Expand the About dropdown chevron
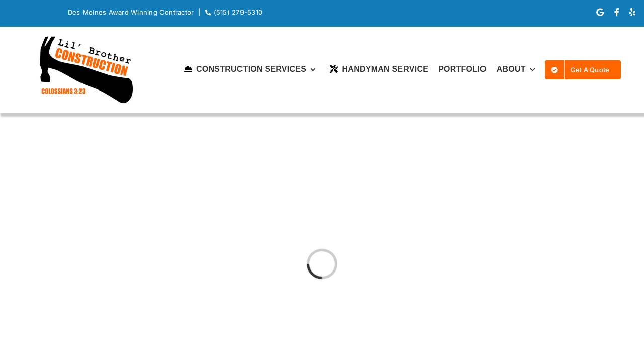The height and width of the screenshot is (362, 644). point(532,70)
